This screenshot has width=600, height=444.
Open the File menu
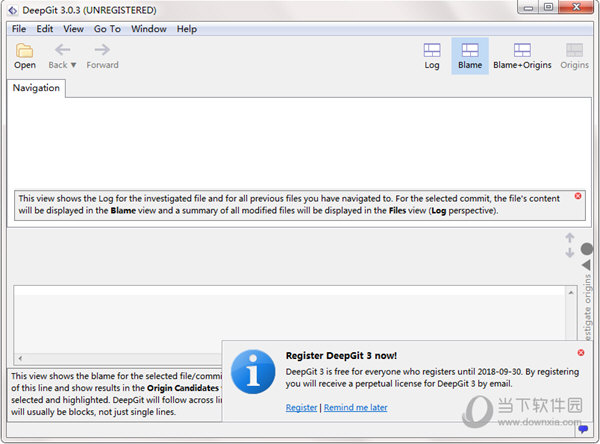point(19,29)
